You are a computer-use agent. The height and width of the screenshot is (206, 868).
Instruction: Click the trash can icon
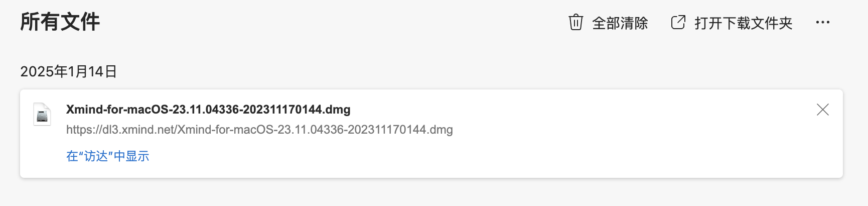click(x=575, y=23)
